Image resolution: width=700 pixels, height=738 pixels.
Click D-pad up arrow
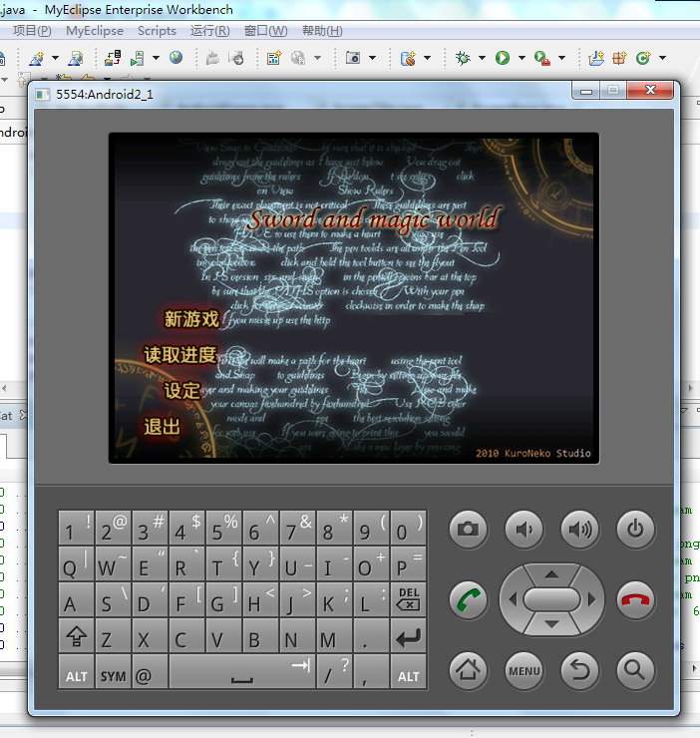[x=551, y=574]
